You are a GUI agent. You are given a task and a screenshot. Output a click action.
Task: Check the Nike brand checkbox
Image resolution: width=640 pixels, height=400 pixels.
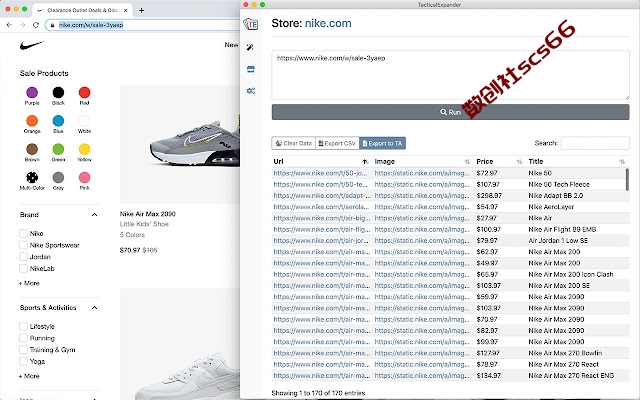point(23,233)
